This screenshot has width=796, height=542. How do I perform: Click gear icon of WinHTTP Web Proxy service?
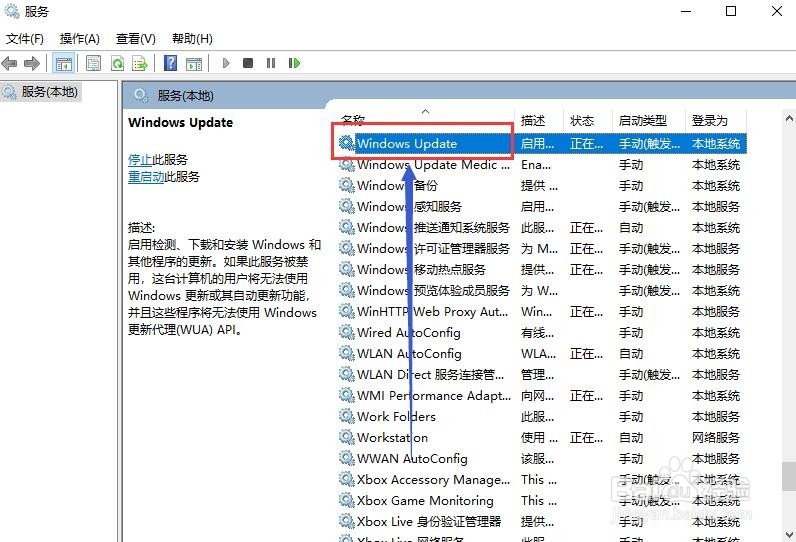[x=347, y=312]
